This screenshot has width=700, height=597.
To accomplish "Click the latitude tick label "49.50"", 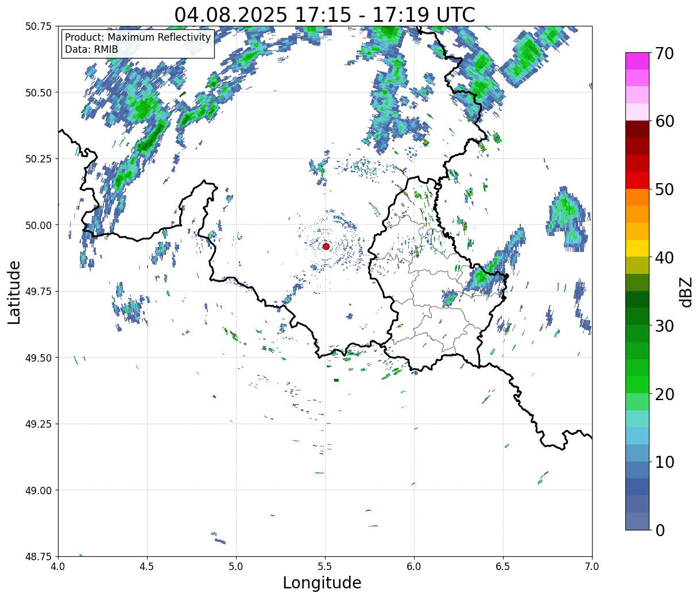I will click(38, 358).
